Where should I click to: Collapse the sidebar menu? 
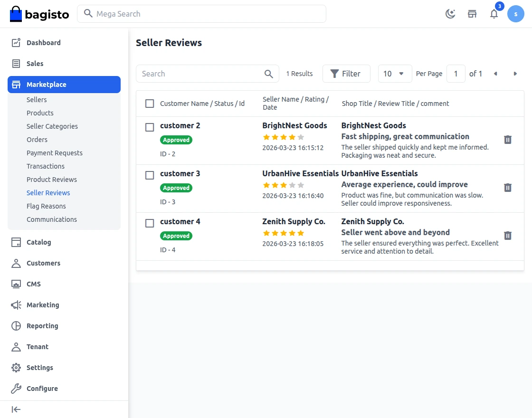pyautogui.click(x=16, y=409)
